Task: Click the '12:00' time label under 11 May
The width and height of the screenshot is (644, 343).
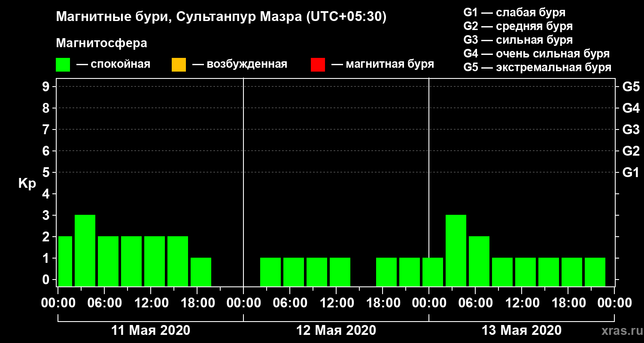Action: coord(151,303)
